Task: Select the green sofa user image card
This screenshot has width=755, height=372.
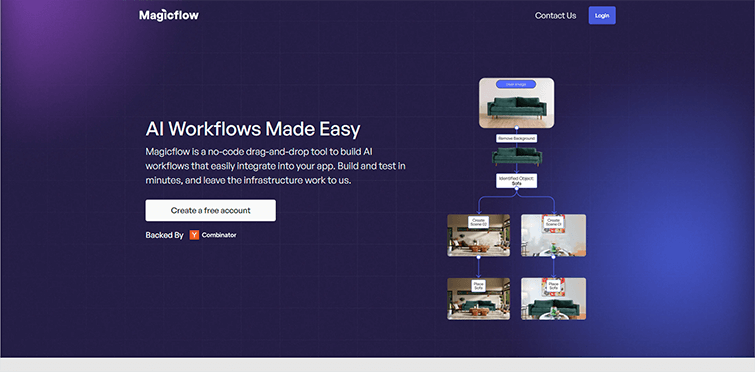Action: 516,103
